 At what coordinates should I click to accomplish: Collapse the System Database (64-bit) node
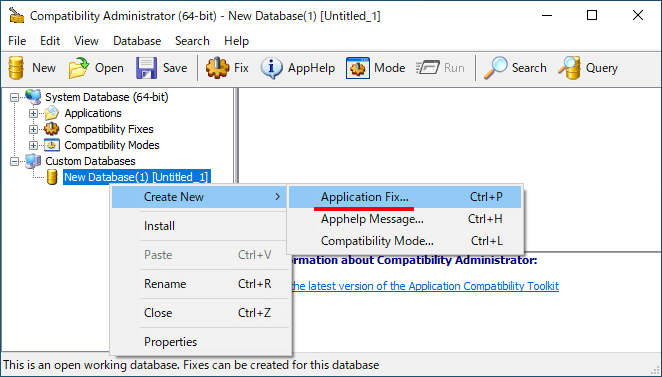coord(14,98)
